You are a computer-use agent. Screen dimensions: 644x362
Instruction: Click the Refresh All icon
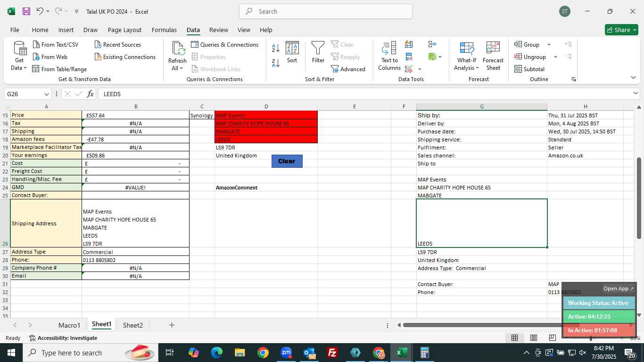click(177, 57)
